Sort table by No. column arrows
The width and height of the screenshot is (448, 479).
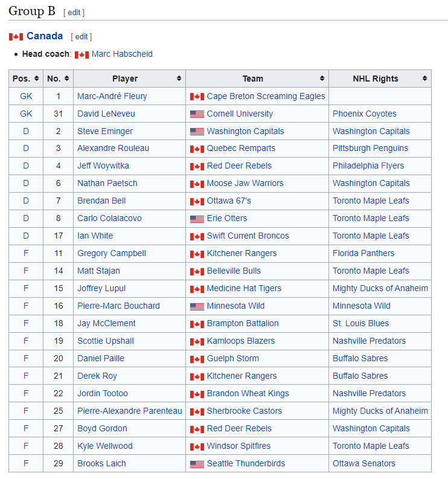pos(67,79)
